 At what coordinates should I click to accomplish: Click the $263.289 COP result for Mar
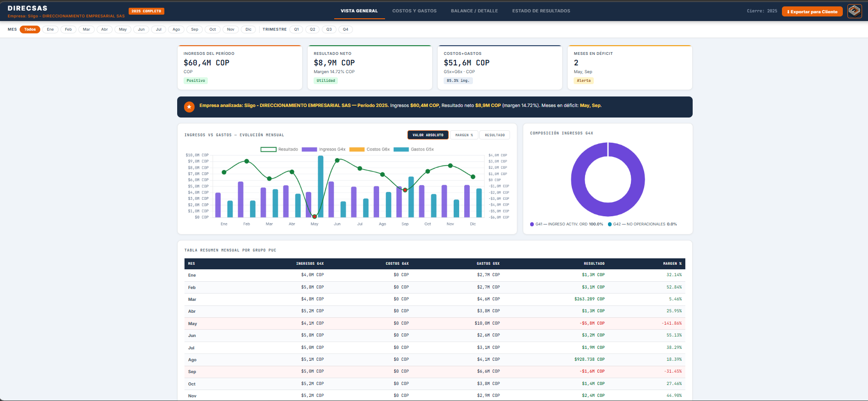pos(590,299)
